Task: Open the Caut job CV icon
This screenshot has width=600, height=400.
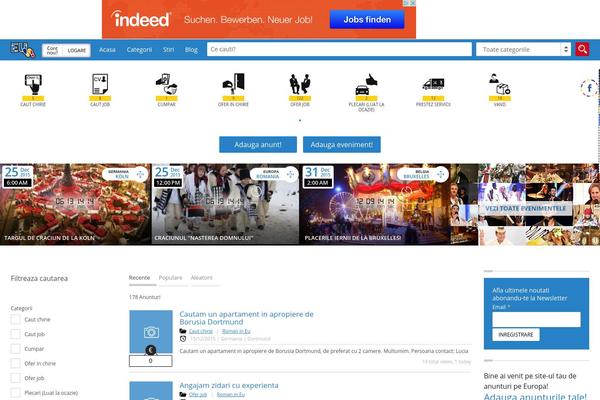Action: tap(100, 84)
